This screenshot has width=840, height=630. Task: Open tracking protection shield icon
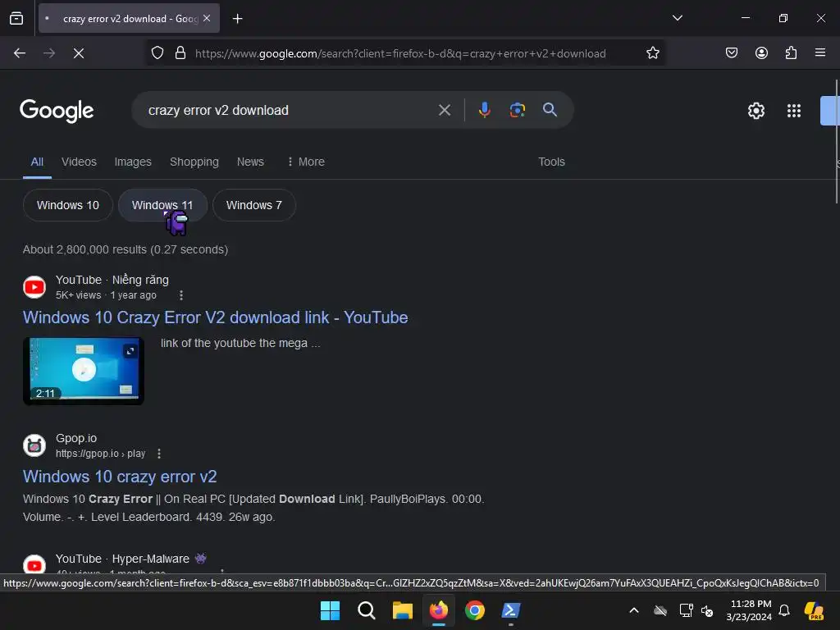[x=157, y=53]
